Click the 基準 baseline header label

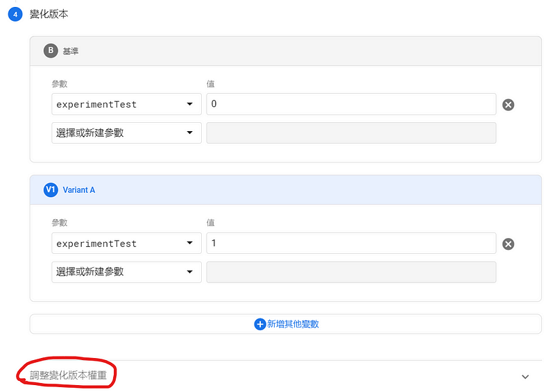click(x=71, y=51)
